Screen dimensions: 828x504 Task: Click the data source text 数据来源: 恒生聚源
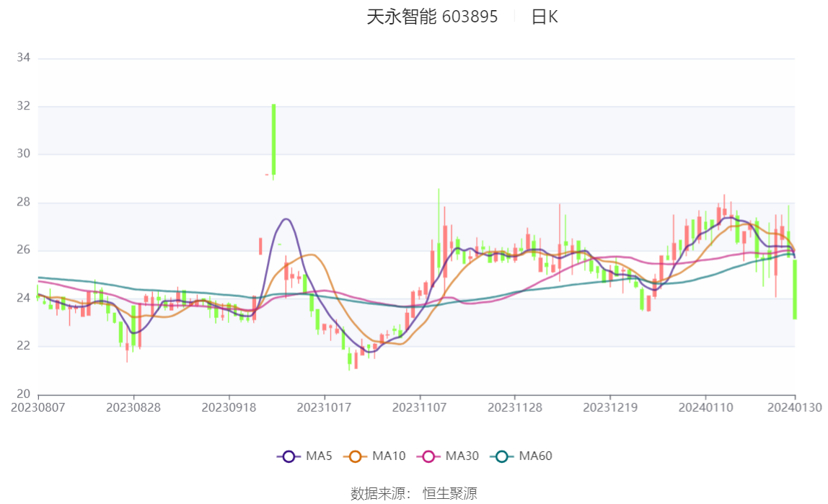(414, 493)
